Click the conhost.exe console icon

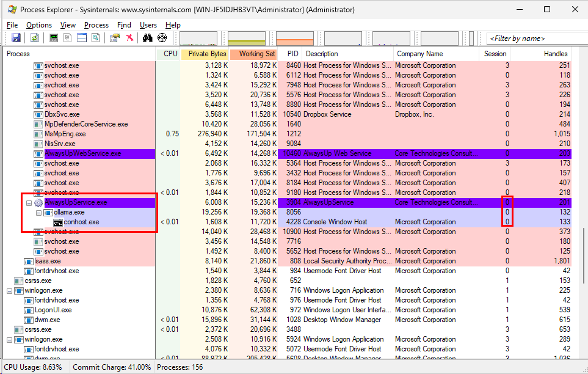point(58,222)
